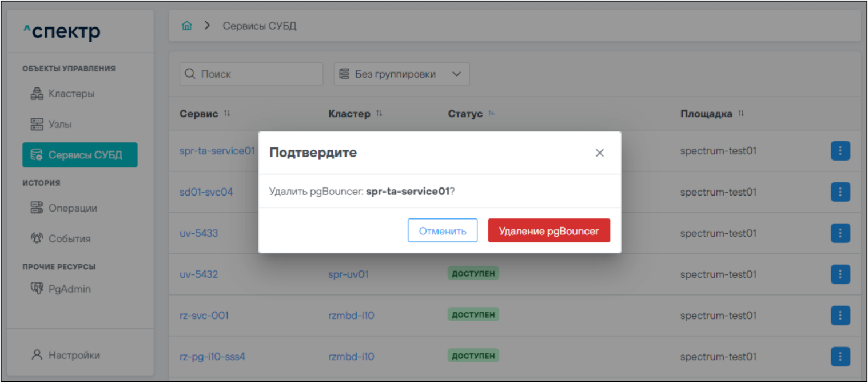Click sort icon next to Сервис column

(x=227, y=114)
